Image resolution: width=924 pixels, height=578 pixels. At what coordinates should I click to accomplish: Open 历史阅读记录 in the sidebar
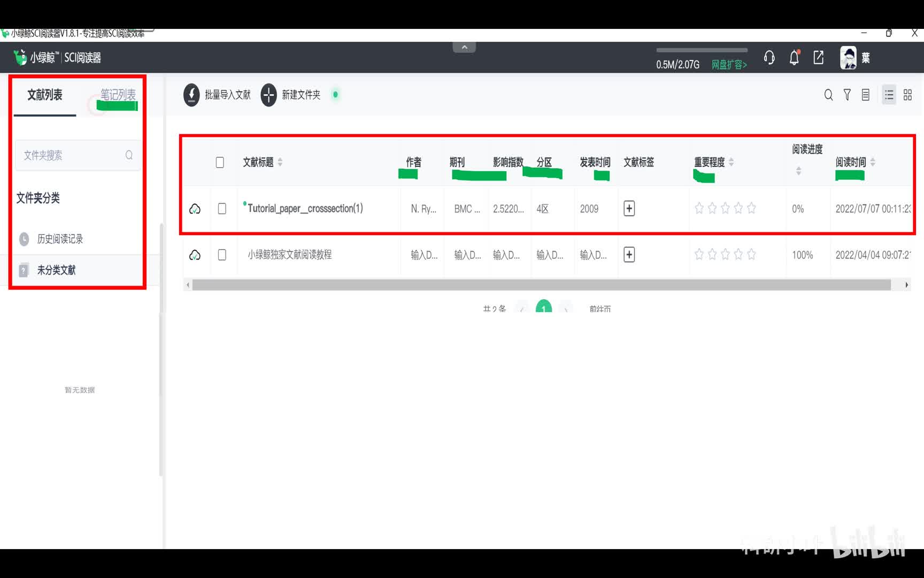(x=60, y=239)
